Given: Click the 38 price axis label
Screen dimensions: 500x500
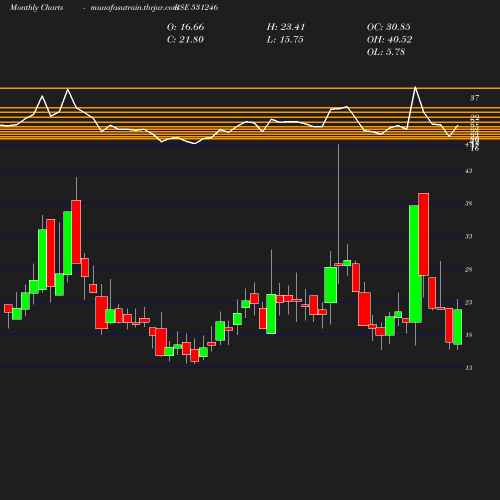Looking at the screenshot, I should (x=469, y=204).
